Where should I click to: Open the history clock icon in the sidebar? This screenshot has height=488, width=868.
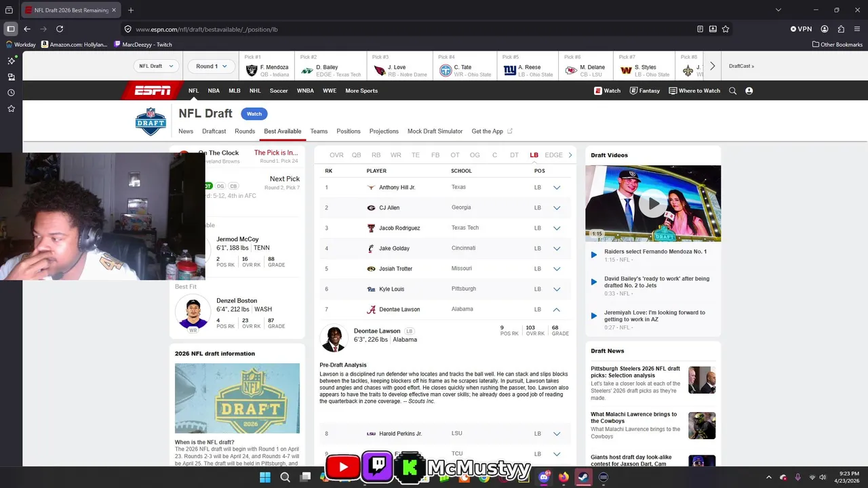(x=11, y=93)
